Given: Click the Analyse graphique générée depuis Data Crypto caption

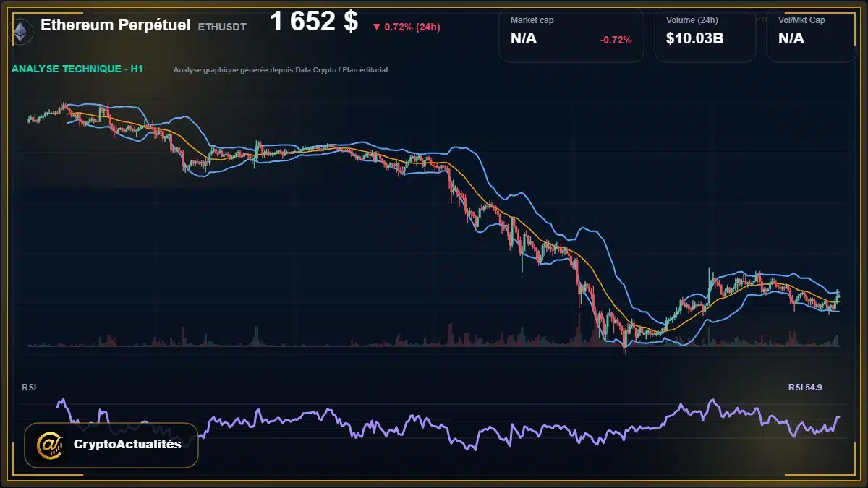Looking at the screenshot, I should point(281,70).
